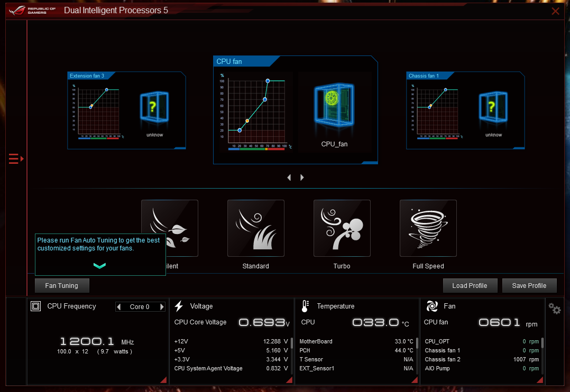The width and height of the screenshot is (570, 392).
Task: Click the Voltage lightning bolt icon
Action: [x=179, y=306]
